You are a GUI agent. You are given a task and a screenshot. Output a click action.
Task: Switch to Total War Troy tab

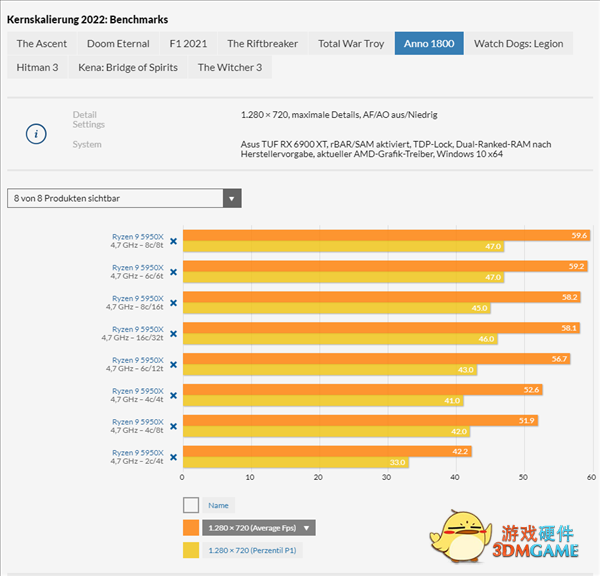point(351,44)
